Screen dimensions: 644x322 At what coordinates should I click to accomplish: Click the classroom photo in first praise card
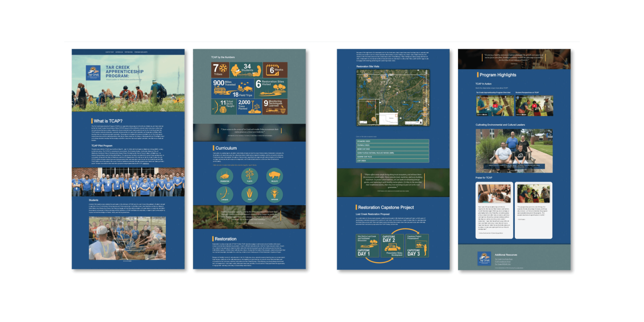tap(494, 194)
